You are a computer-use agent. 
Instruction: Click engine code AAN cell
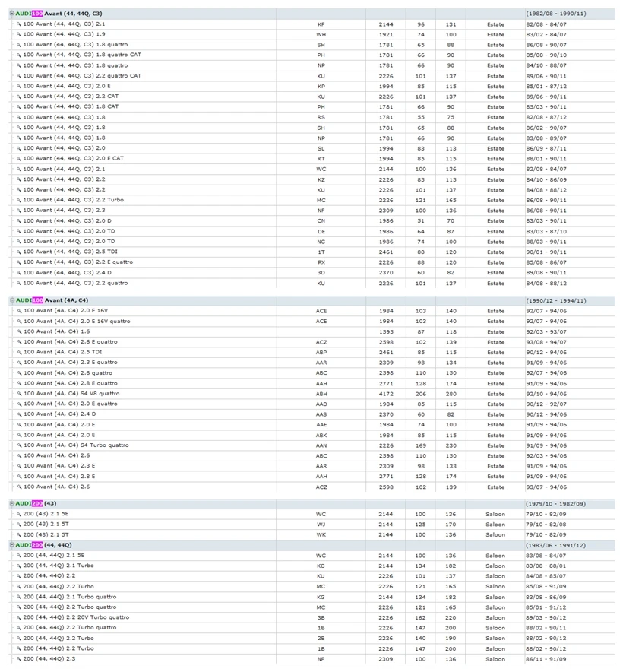point(321,445)
